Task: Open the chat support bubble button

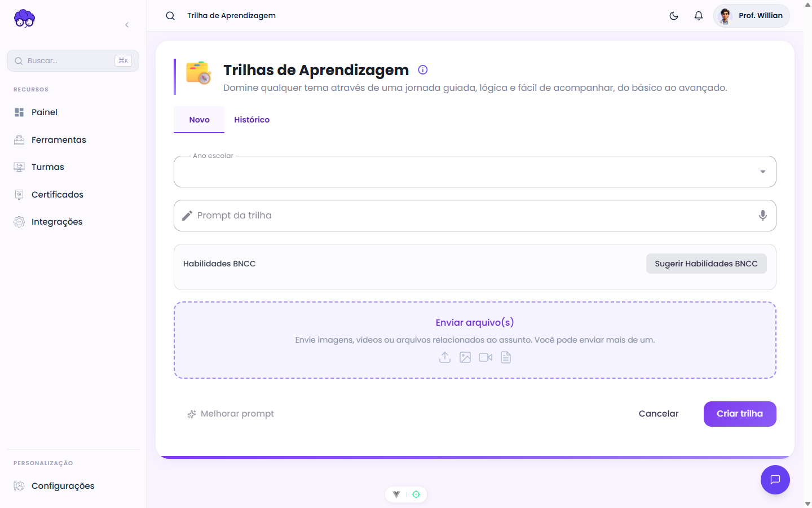Action: pos(775,480)
